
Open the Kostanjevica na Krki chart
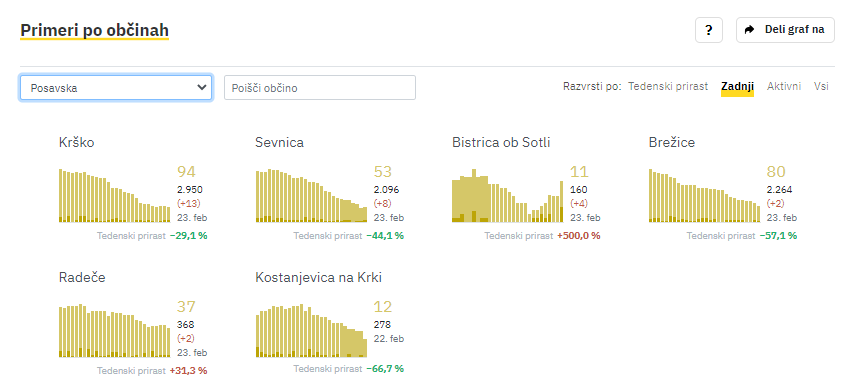311,331
